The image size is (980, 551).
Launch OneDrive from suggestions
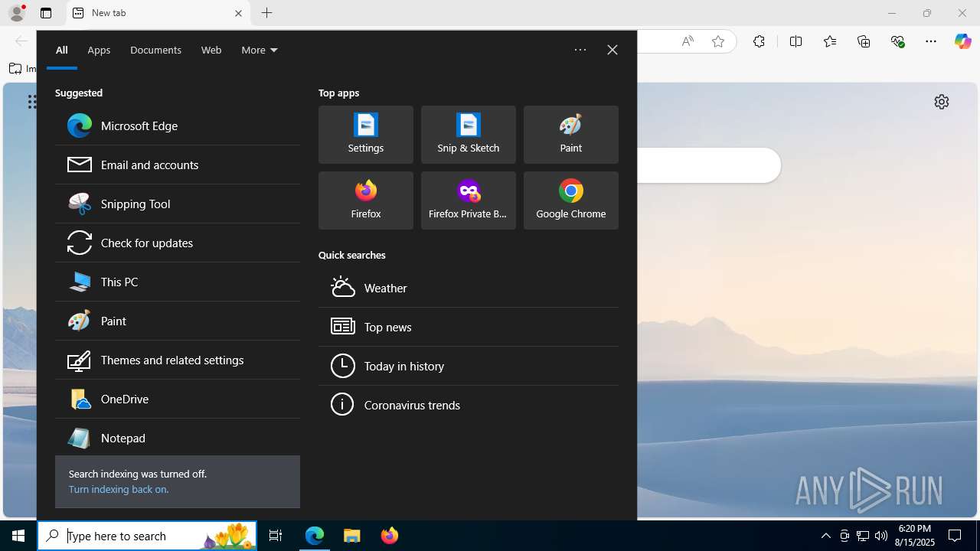pyautogui.click(x=177, y=399)
